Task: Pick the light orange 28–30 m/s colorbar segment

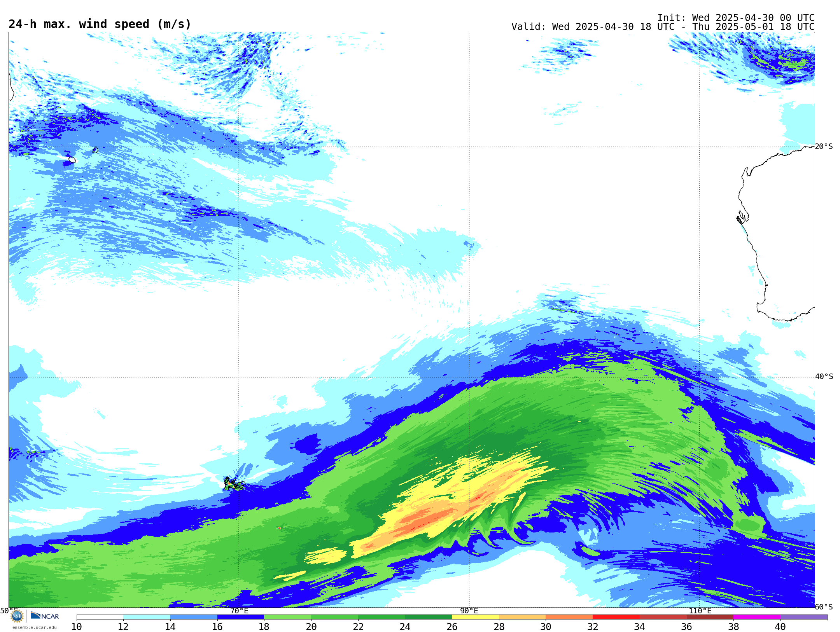Action: tap(522, 617)
